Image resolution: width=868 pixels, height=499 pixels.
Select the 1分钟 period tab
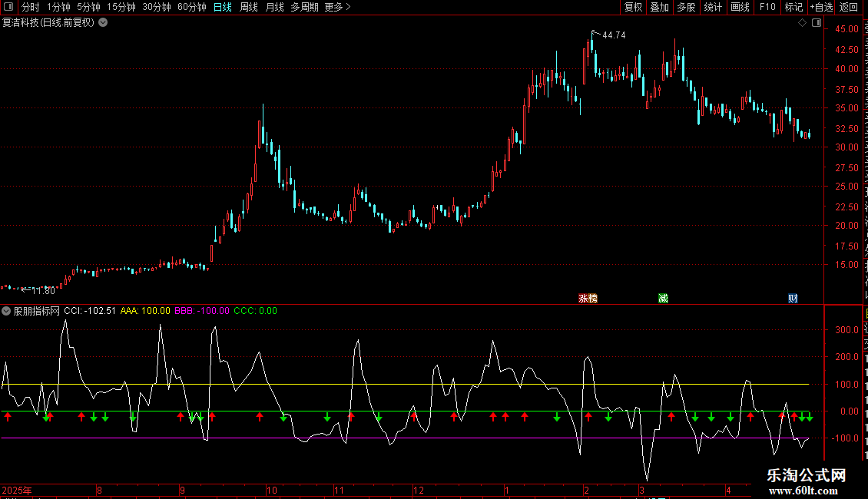tap(58, 7)
